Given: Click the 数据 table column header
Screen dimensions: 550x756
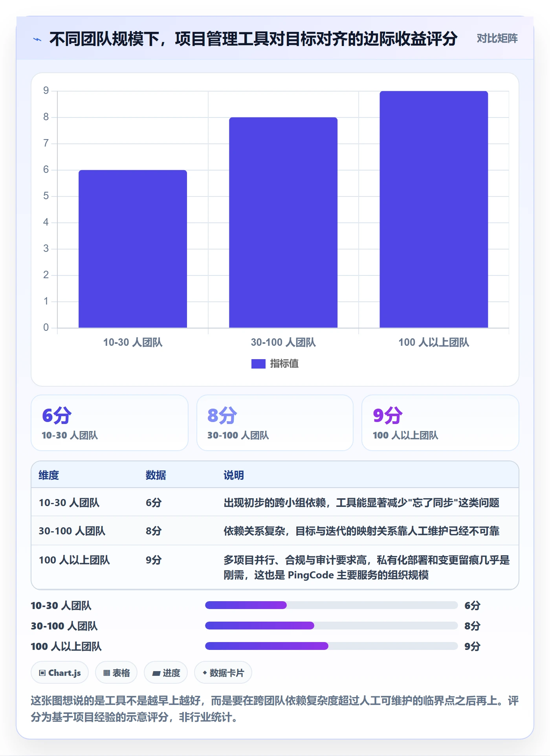Looking at the screenshot, I should coord(156,475).
